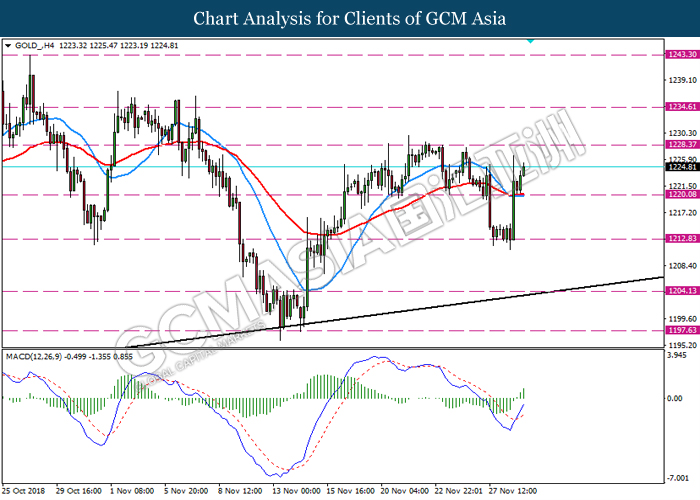Click the 1195.20 axis price value

pyautogui.click(x=682, y=345)
